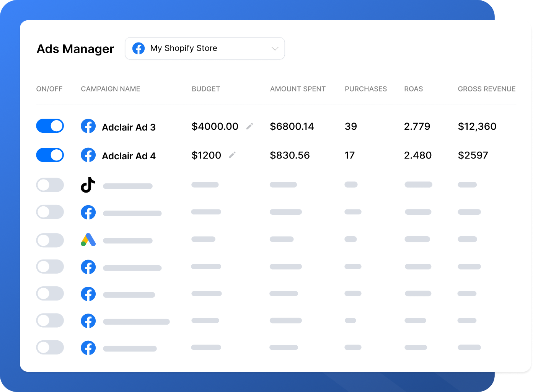
Task: Turn off the Adclair Ad 4 campaign toggle
Action: coord(50,155)
